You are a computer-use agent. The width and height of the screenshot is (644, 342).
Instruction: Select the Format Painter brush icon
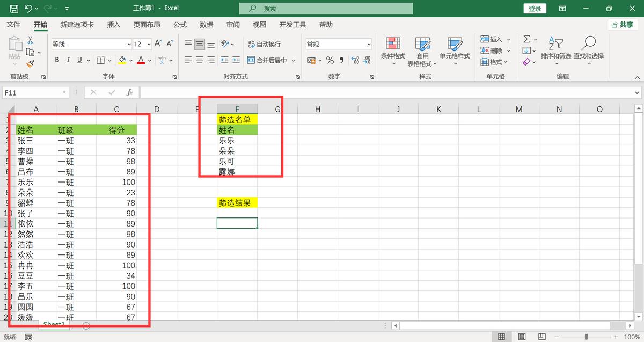30,63
